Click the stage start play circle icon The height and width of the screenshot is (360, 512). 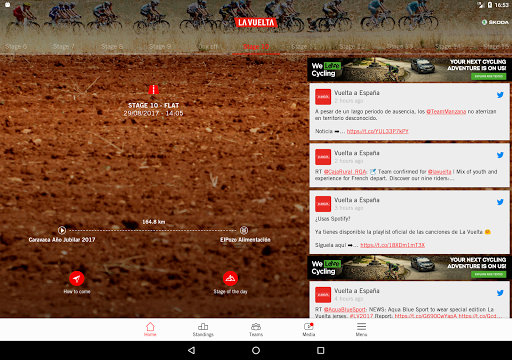point(62,230)
